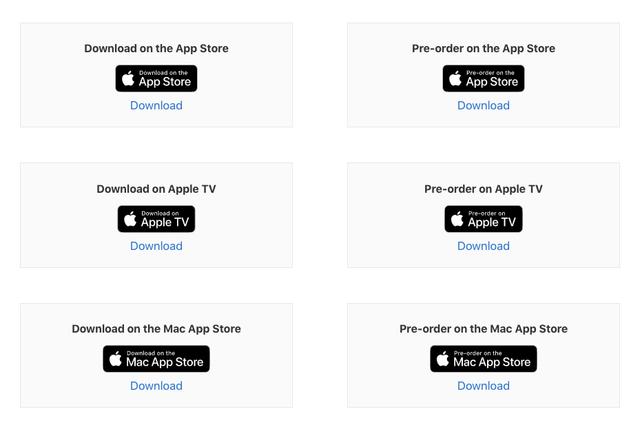Open the Download link under the Mac App Store download badge
This screenshot has width=640, height=431.
click(156, 386)
